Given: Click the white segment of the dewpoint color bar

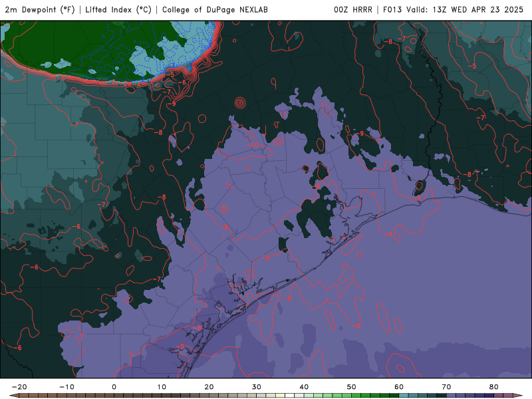Looking at the screenshot, I should pos(290,396).
